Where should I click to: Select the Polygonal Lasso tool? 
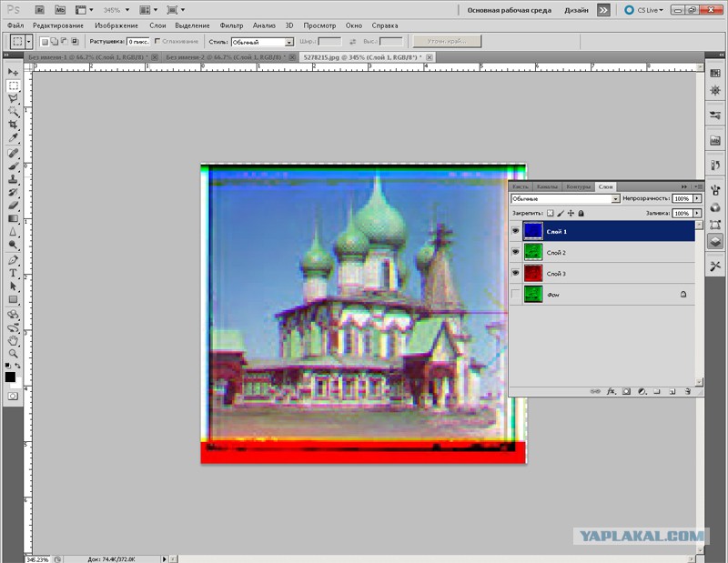[13, 98]
